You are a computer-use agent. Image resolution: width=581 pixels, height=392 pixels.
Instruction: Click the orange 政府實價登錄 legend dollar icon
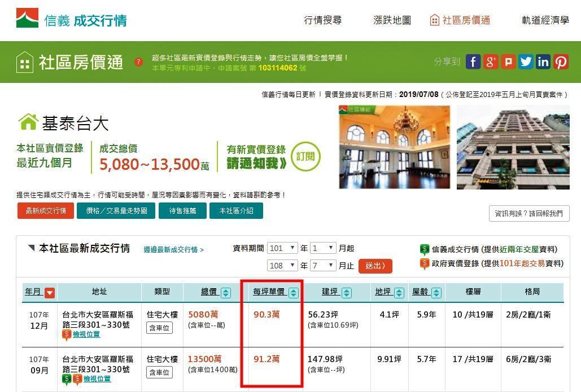pos(424,263)
